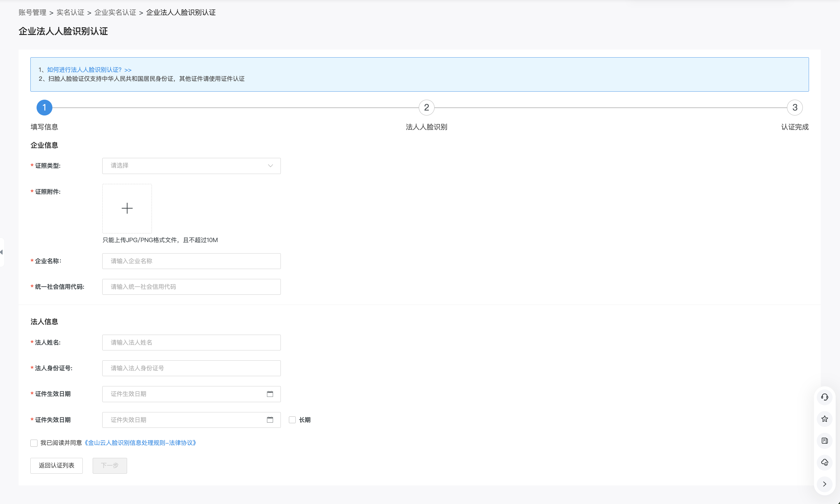Screen dimensions: 840x504
Task: Click plus icon to upload license attachment
Action: click(x=127, y=208)
